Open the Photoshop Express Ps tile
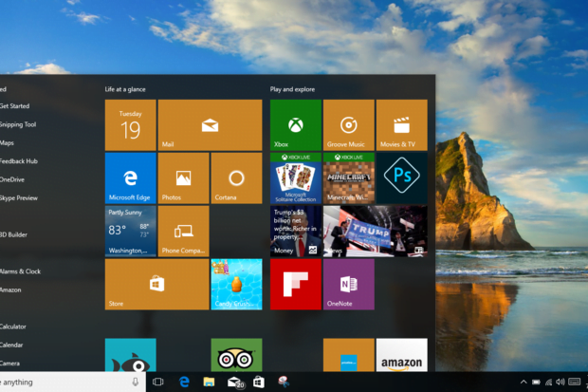The image size is (588, 392). [401, 178]
